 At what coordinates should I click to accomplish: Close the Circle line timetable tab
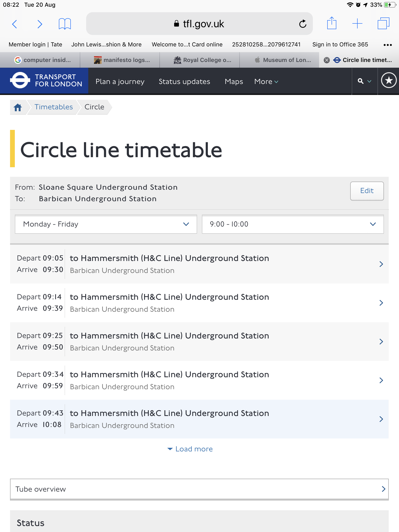[327, 60]
